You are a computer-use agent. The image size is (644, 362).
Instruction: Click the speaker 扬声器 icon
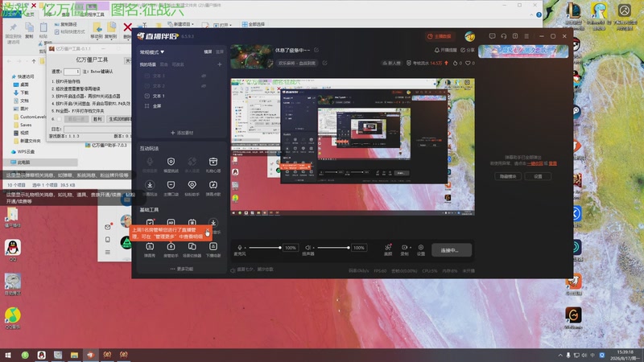[x=308, y=248]
